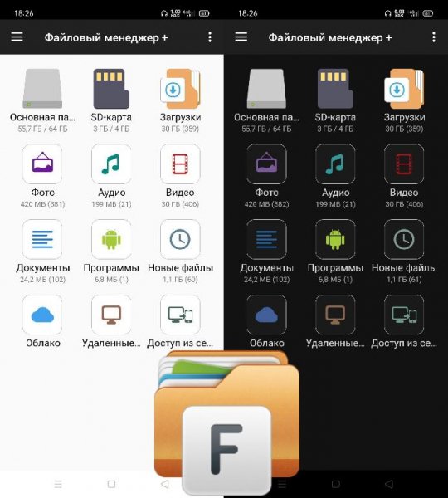Click '55,7 ГБ / 64 ГБ' text in light screen
448x498 pixels.
point(42,129)
